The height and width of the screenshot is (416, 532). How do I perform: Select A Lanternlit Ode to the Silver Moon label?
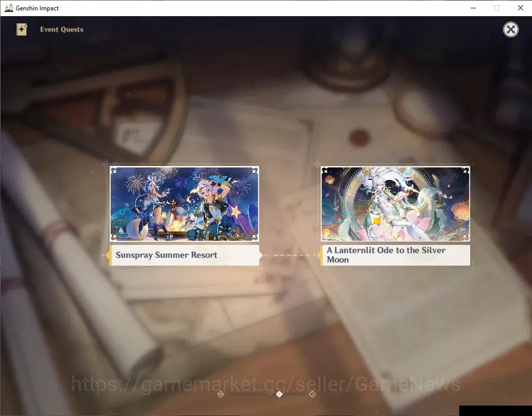pyautogui.click(x=395, y=255)
